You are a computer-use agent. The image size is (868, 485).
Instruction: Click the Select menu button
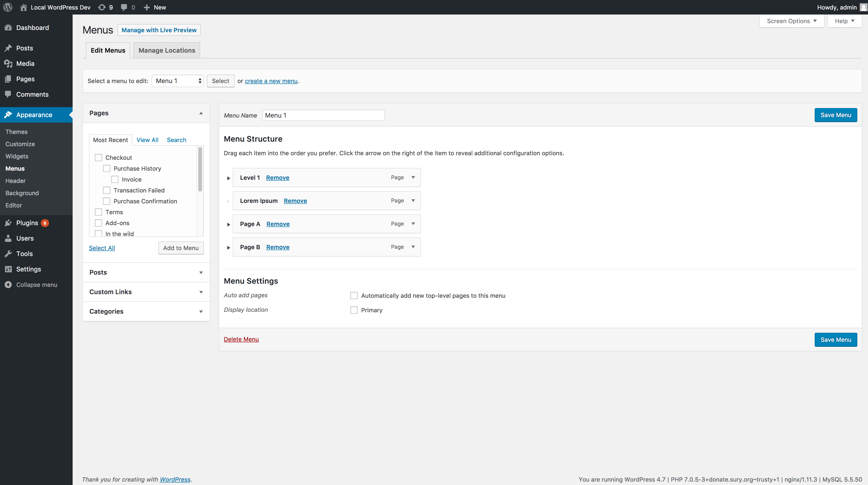point(220,81)
